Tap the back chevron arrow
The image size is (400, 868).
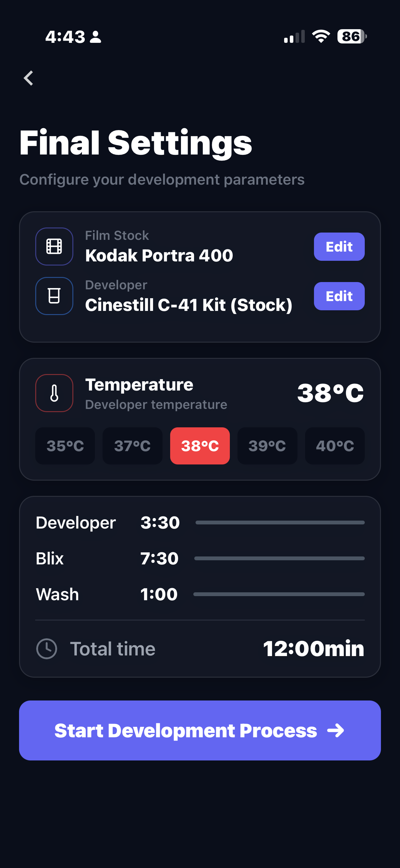(x=29, y=78)
